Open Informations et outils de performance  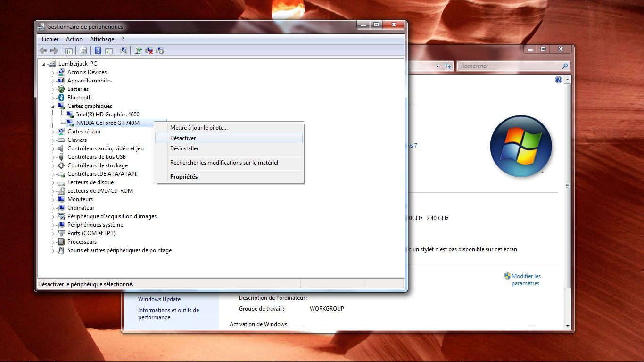168,313
